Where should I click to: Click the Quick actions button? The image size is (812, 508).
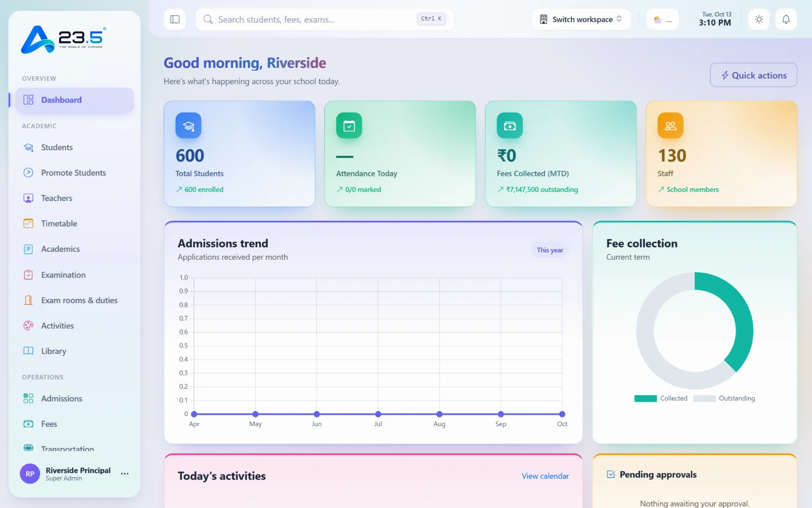point(754,75)
